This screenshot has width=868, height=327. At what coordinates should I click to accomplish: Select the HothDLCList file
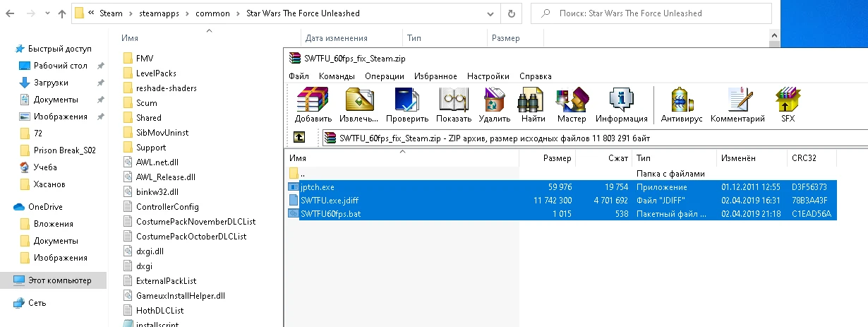tap(153, 310)
